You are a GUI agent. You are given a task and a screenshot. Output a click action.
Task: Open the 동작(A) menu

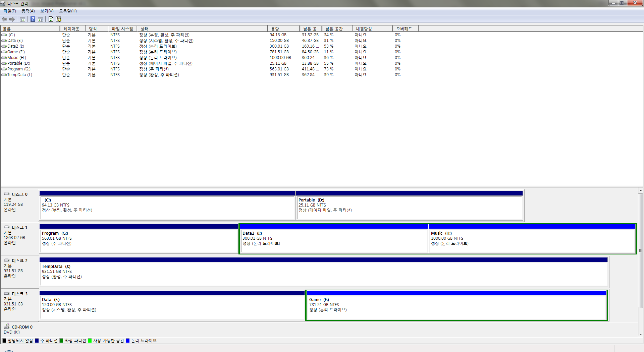click(x=28, y=11)
